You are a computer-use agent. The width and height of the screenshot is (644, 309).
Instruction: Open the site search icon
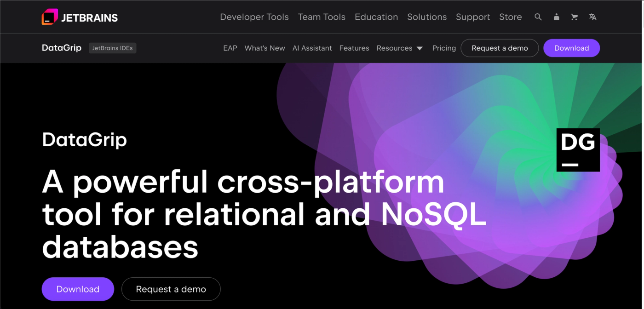pos(538,17)
